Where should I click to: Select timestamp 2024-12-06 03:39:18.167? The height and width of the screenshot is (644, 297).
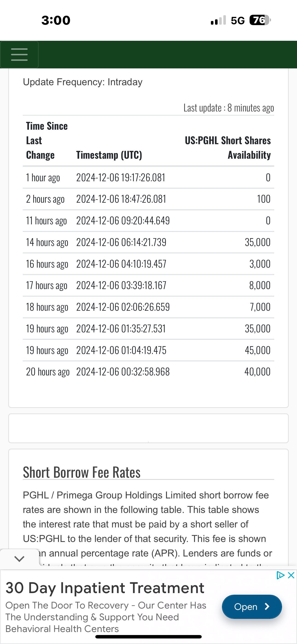(x=121, y=286)
